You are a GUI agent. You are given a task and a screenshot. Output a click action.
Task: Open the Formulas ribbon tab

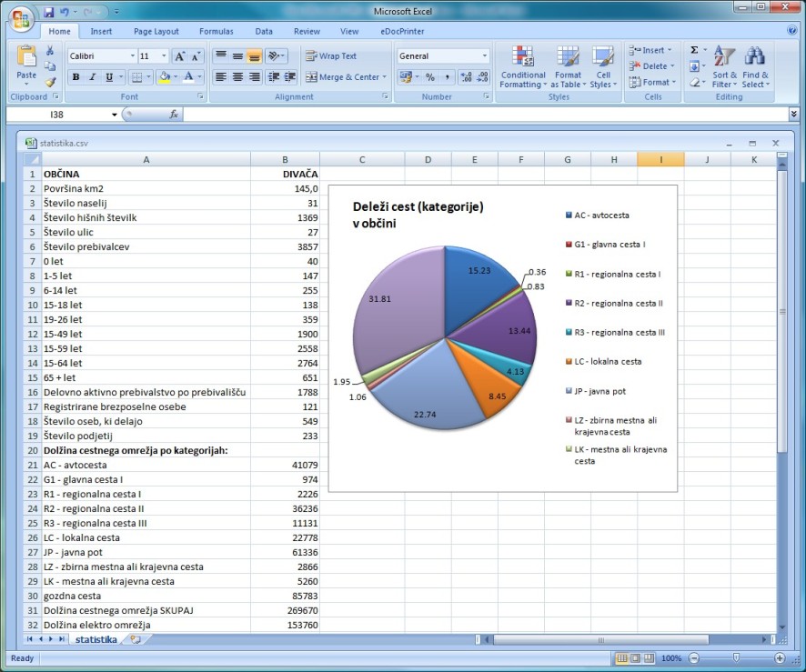click(217, 31)
